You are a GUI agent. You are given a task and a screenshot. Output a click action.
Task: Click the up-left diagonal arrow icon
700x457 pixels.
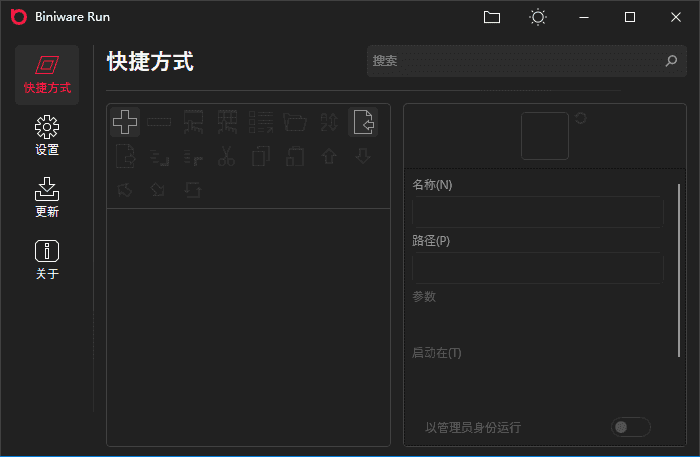pos(125,190)
